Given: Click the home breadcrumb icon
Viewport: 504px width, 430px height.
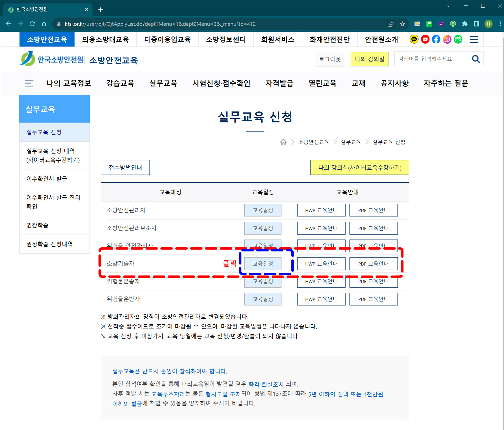Looking at the screenshot, I should [x=283, y=142].
